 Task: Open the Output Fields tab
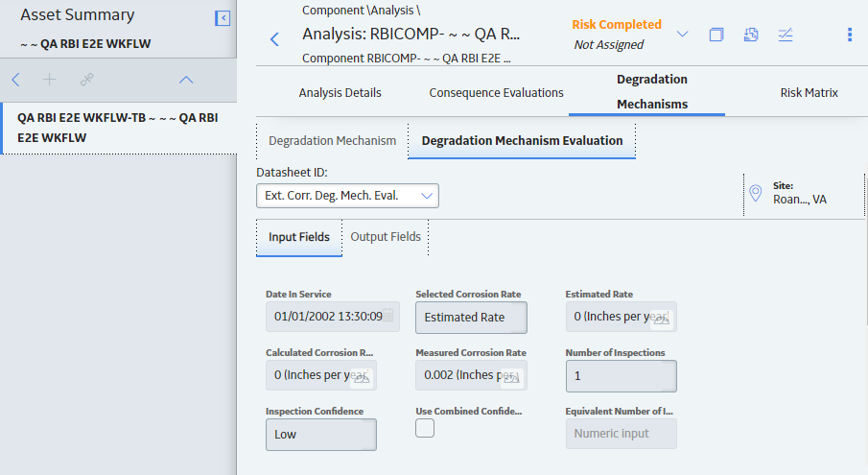[386, 237]
